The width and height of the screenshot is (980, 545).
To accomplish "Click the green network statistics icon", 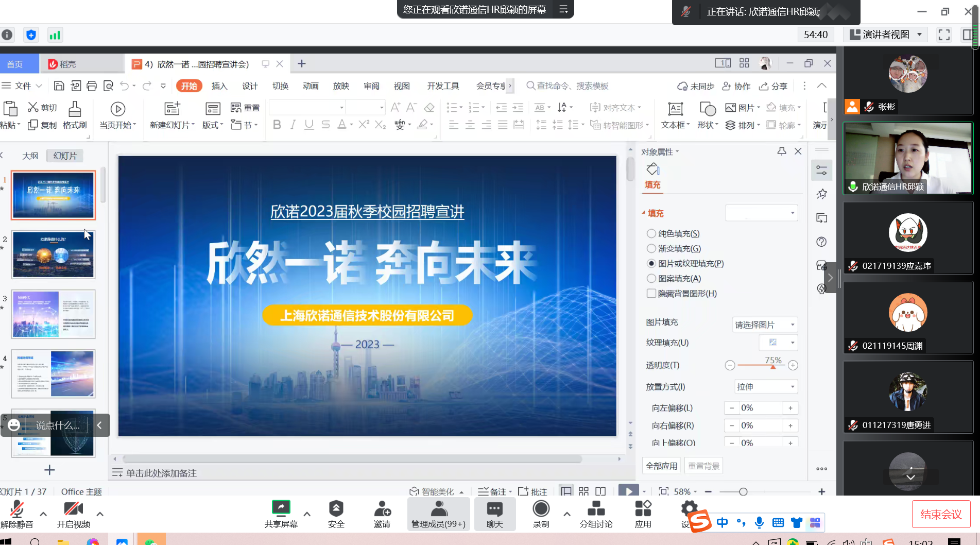I will tap(55, 35).
